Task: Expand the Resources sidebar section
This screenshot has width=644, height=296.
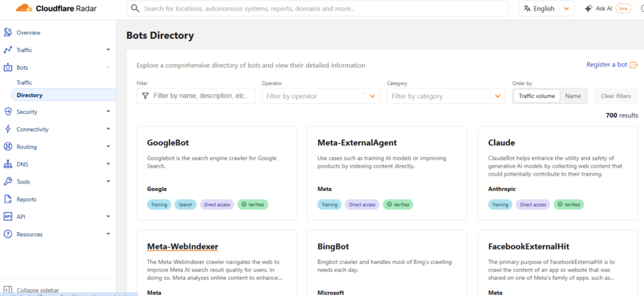Action: pyautogui.click(x=108, y=234)
